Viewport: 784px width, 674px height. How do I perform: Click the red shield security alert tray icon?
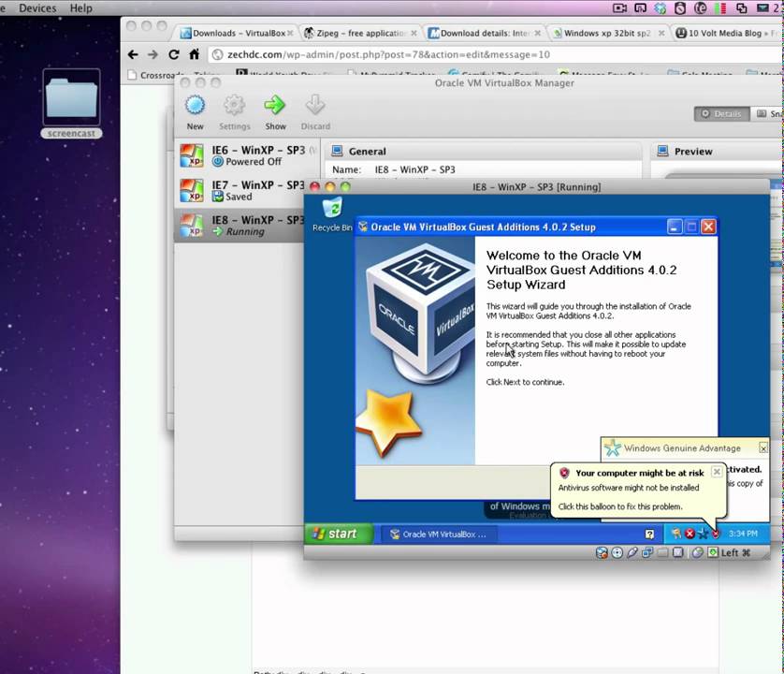tap(716, 534)
